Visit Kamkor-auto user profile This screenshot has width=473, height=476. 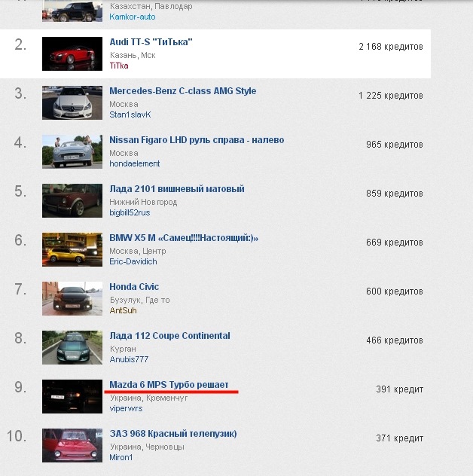[133, 17]
